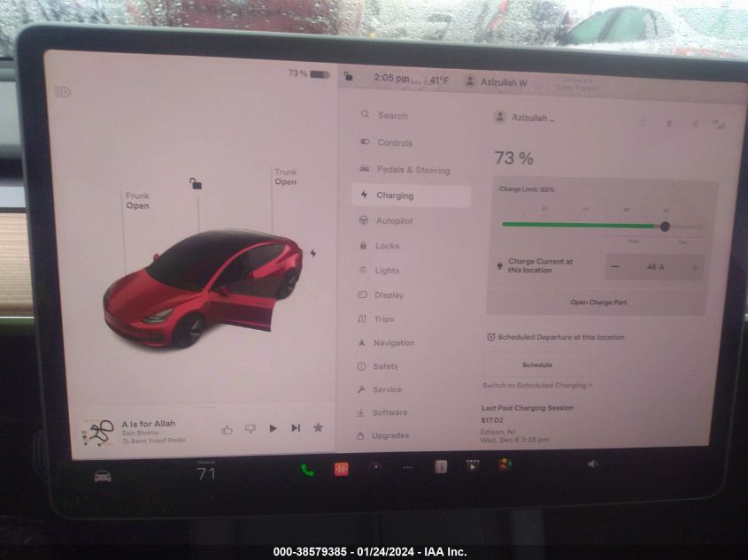Tap the 48 A charge current value
748x560 pixels.
655,267
